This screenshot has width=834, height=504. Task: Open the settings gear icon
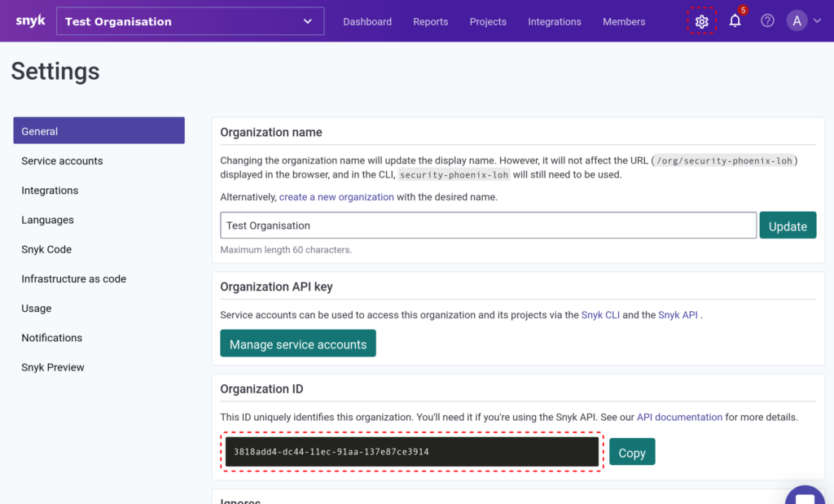(701, 21)
